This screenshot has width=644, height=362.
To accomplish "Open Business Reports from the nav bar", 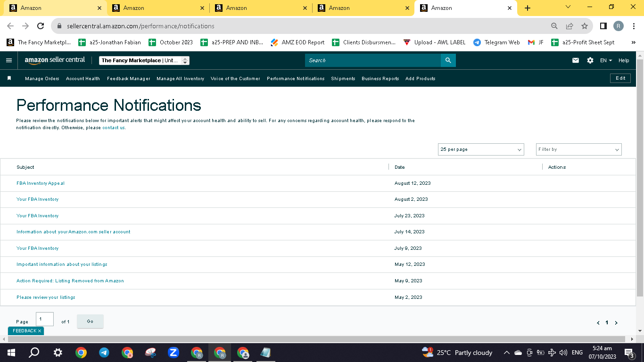I will coord(380,79).
